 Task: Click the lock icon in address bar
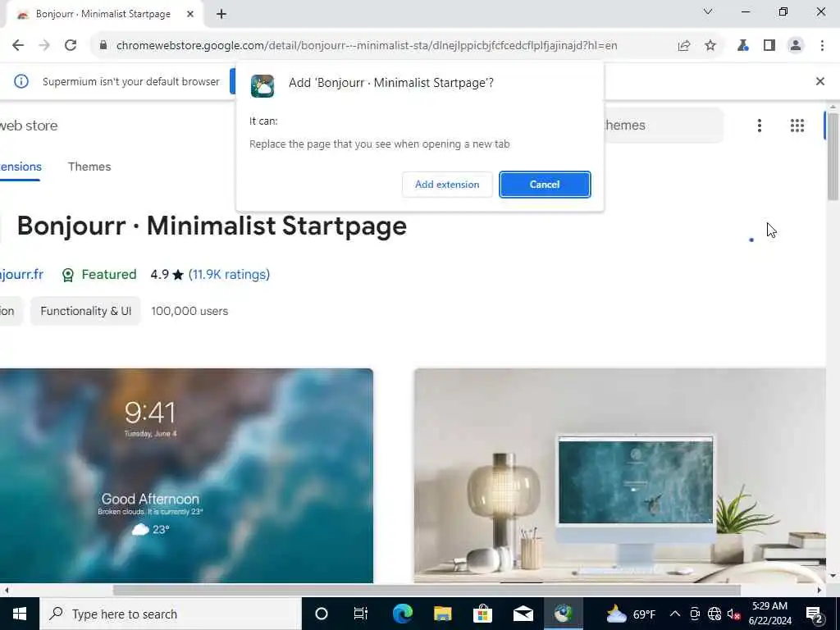point(103,46)
